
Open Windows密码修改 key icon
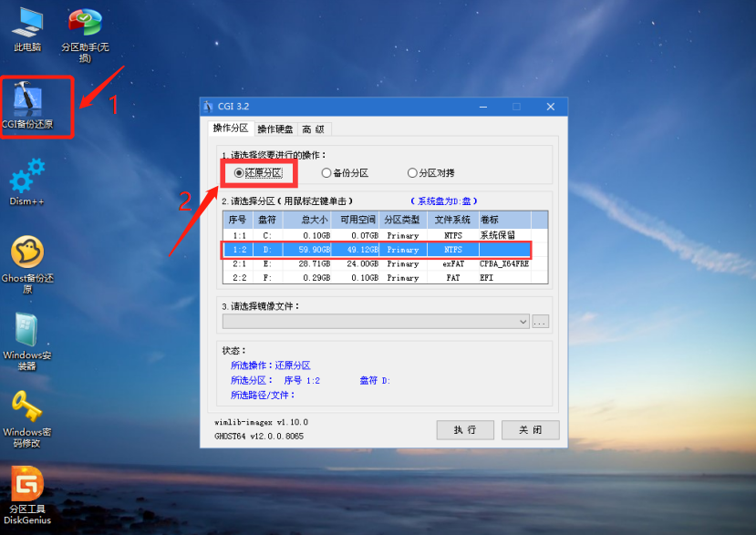pos(27,407)
